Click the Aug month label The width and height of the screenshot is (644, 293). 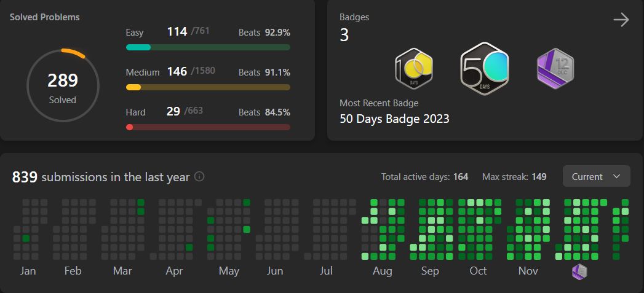(382, 271)
